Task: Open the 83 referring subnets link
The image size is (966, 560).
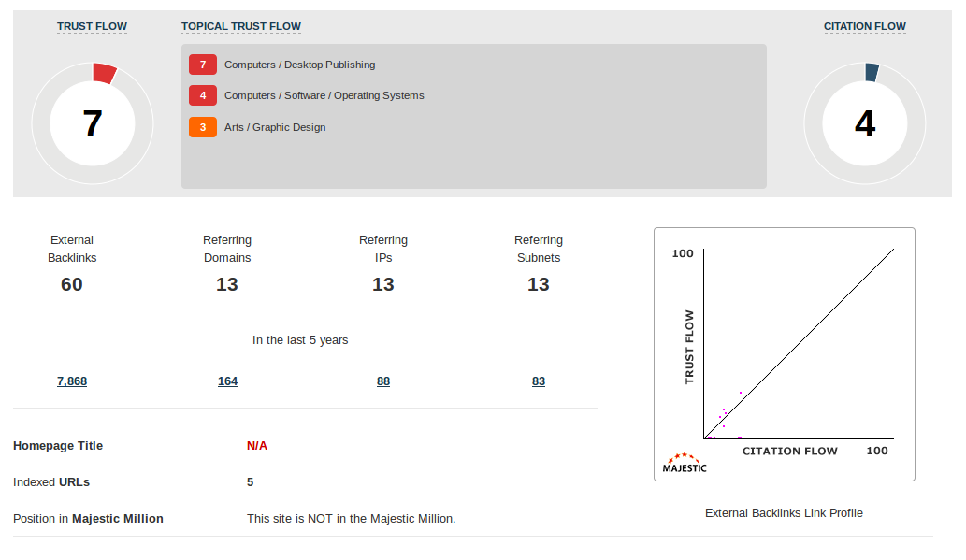Action: (539, 381)
